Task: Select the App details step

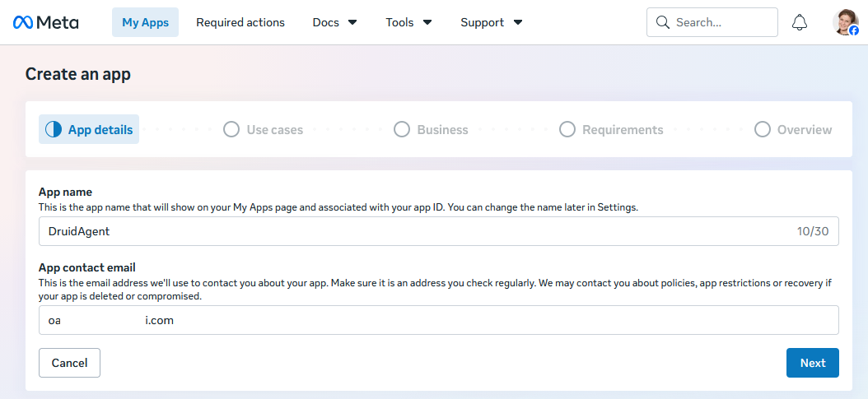Action: coord(89,129)
